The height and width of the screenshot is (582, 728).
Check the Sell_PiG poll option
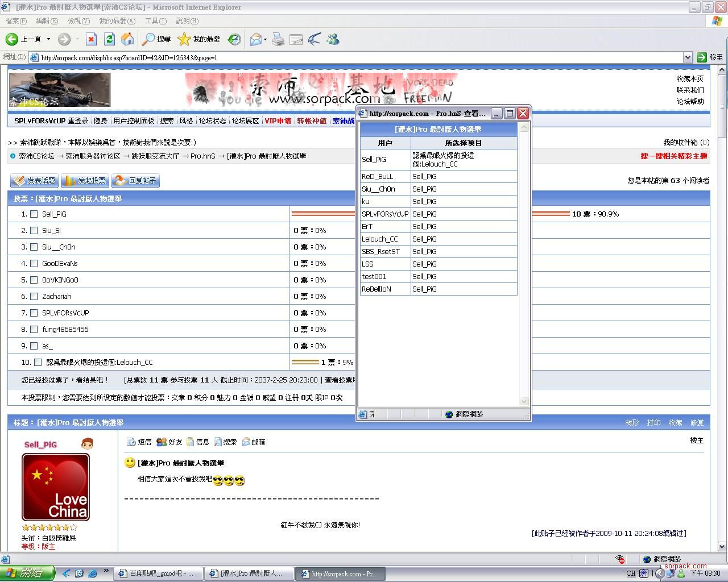(34, 214)
